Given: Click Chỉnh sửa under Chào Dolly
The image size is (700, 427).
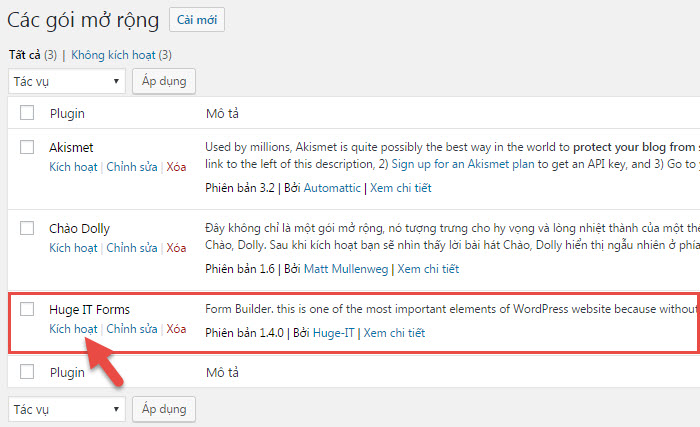Looking at the screenshot, I should point(132,248).
